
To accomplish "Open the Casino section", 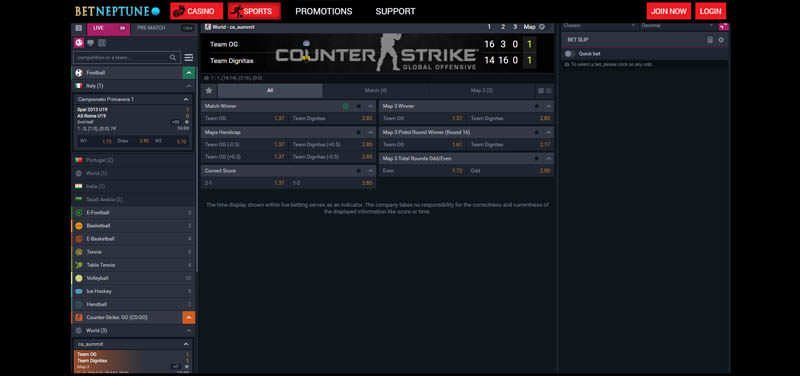I will coord(196,11).
